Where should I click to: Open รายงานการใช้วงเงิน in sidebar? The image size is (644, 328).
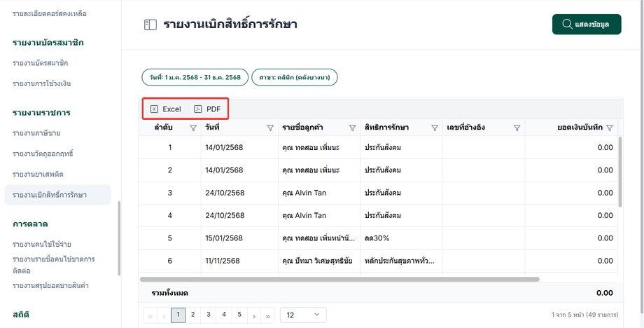(42, 83)
